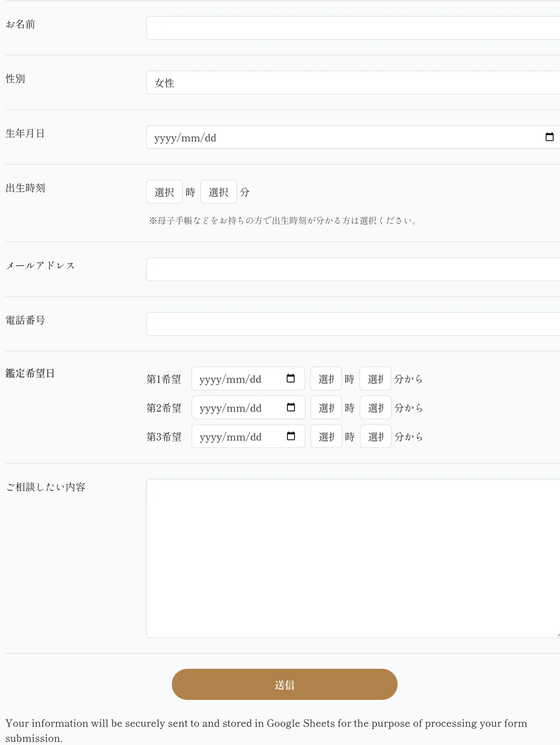Click the 第3希望 date input text
The height and width of the screenshot is (745, 560).
coord(231,437)
